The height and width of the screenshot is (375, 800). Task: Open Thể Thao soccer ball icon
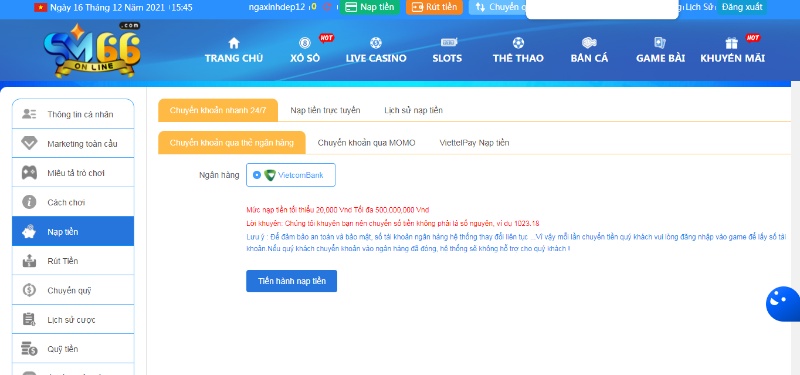[518, 43]
